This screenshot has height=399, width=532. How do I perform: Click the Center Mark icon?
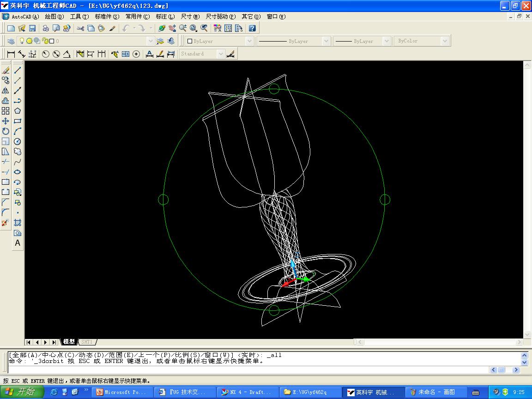136,54
